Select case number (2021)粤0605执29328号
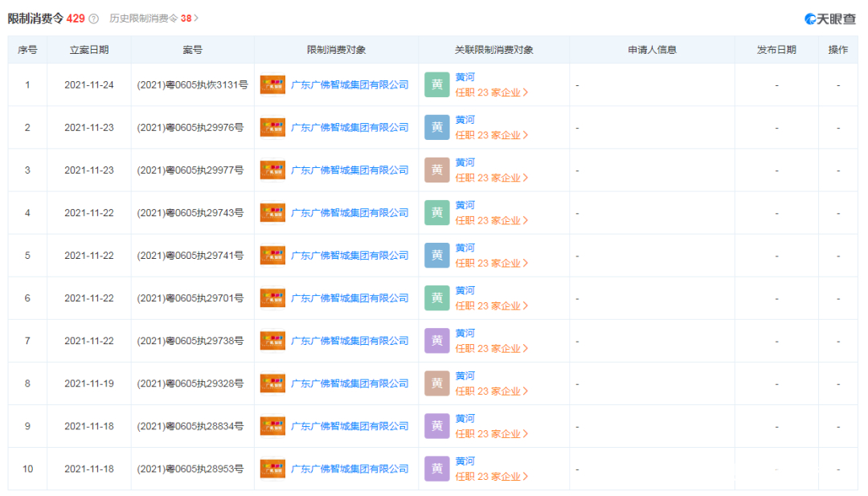Screen dimensions: 868x496 coord(190,383)
